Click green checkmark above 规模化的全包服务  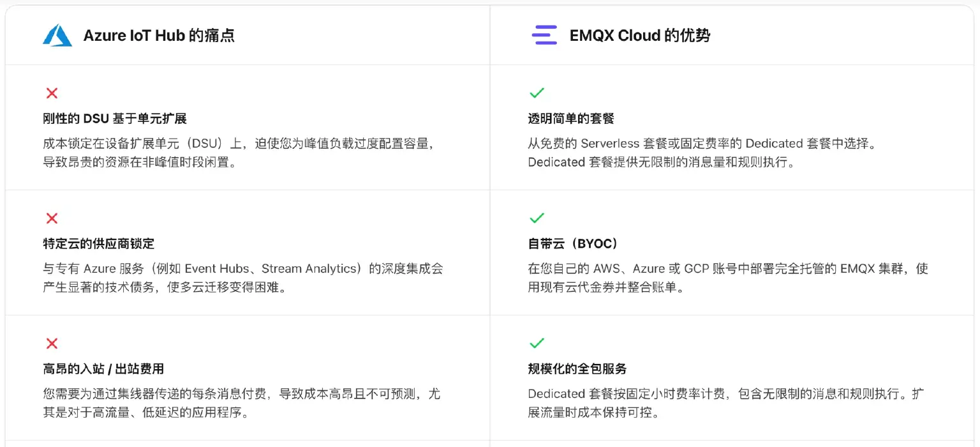[x=537, y=344]
